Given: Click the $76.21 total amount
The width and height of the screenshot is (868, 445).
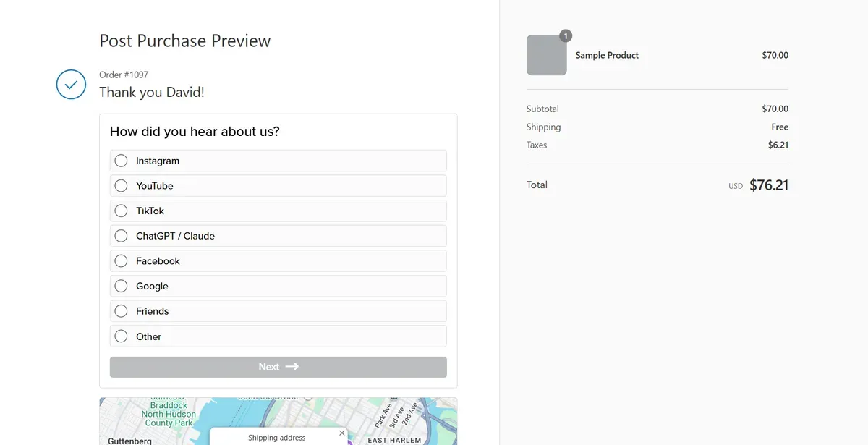Looking at the screenshot, I should point(769,185).
